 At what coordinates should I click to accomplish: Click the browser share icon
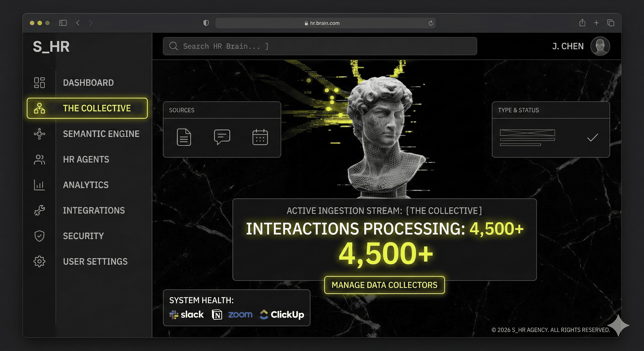coord(582,23)
